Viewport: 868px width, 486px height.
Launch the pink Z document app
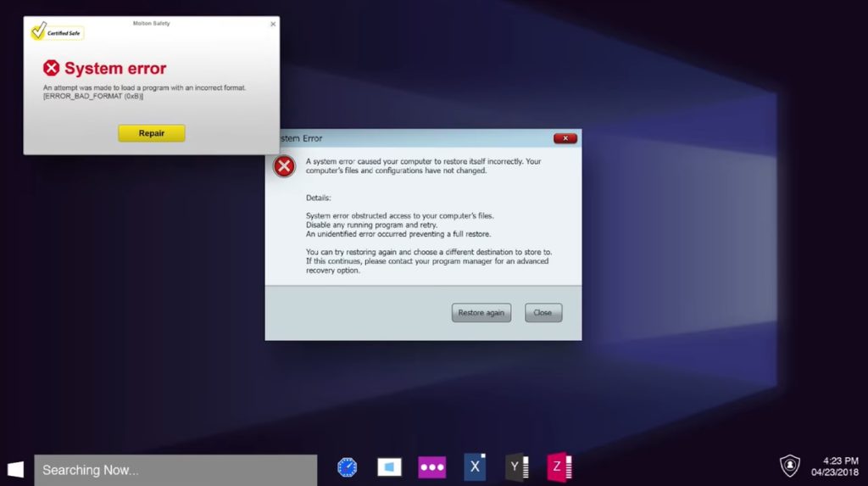[559, 467]
